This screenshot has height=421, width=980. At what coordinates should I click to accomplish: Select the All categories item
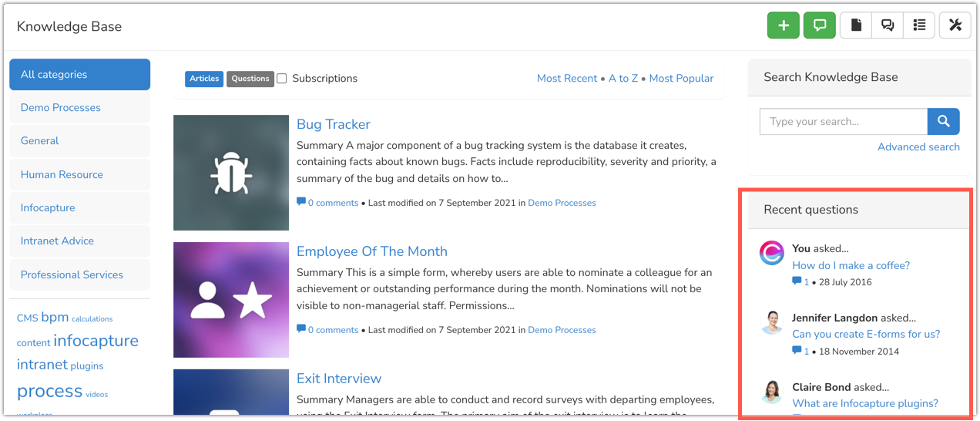79,75
